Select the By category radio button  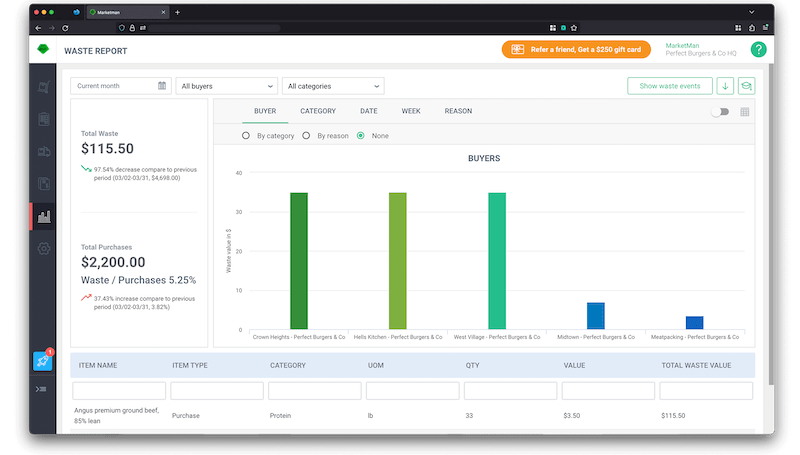(246, 136)
